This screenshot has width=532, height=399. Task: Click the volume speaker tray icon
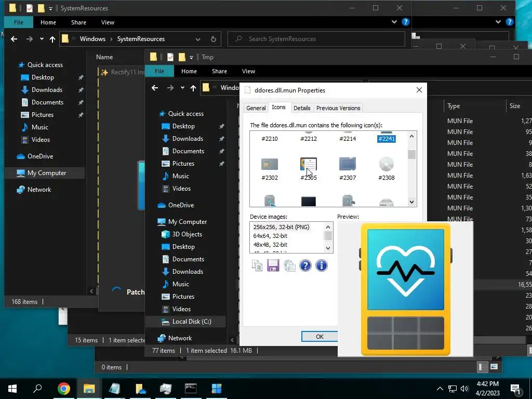pos(464,389)
